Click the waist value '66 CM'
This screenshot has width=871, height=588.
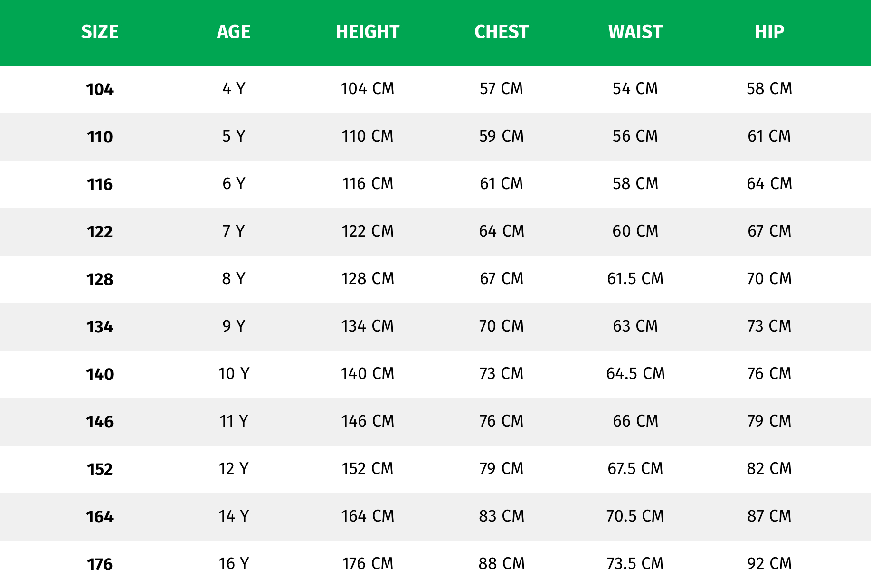[x=635, y=421]
